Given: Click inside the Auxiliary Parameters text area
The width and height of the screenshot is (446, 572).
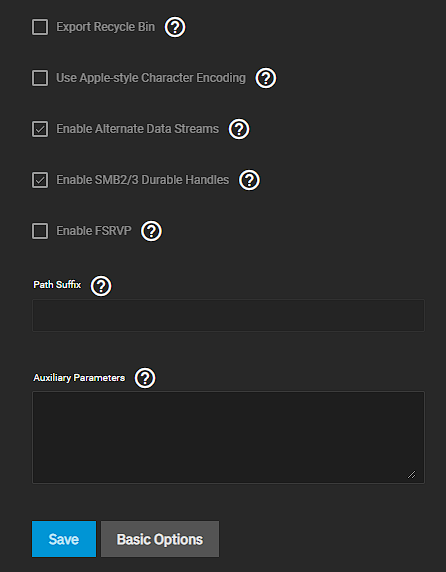Looking at the screenshot, I should click(229, 437).
